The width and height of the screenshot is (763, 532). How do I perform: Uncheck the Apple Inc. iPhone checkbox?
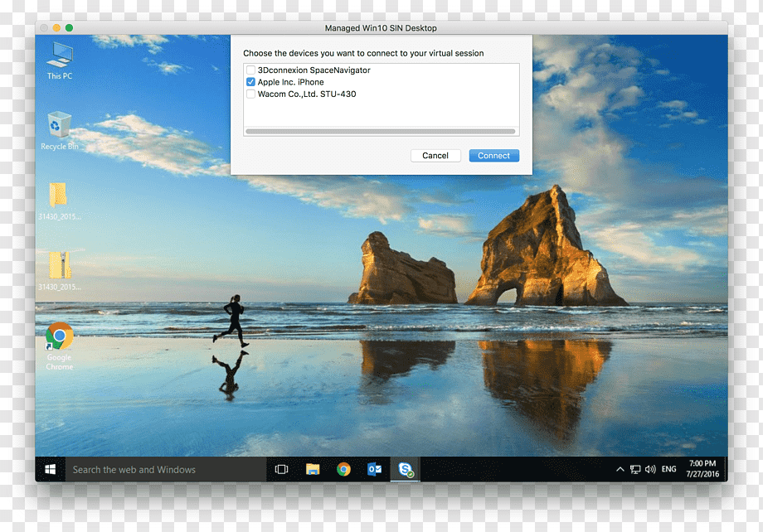click(x=250, y=82)
